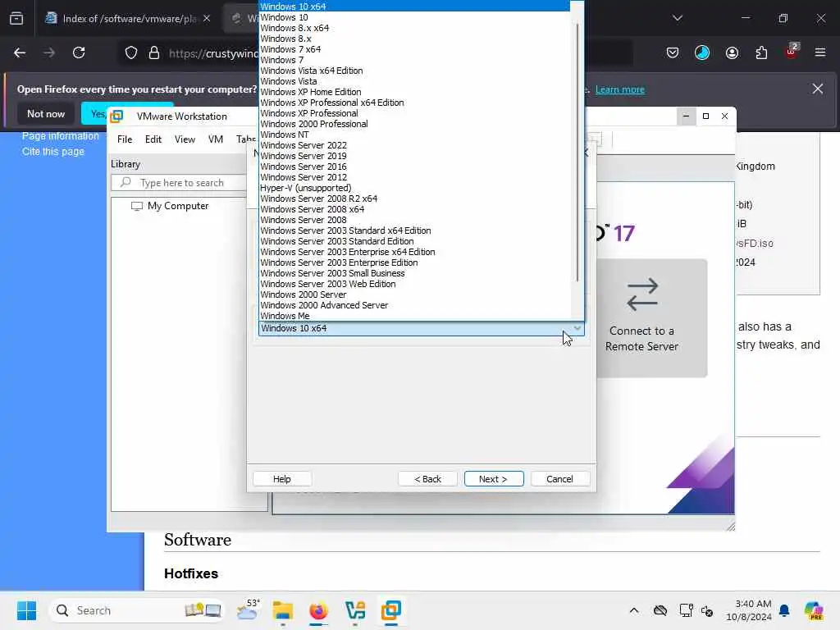Select Windows 10 x64 in the dropdown list
The image size is (840, 630).
414,7
